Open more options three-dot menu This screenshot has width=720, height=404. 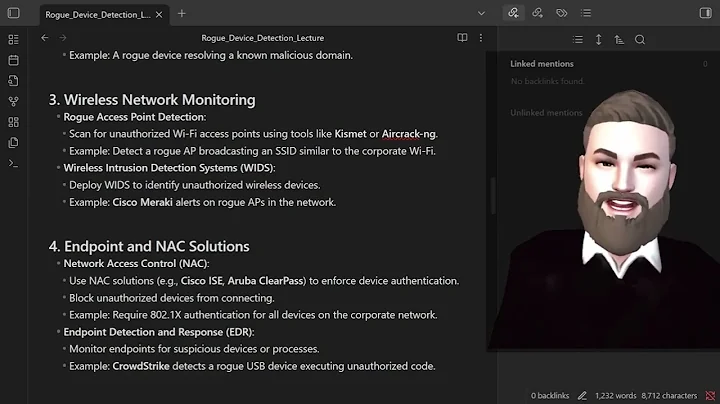(481, 38)
